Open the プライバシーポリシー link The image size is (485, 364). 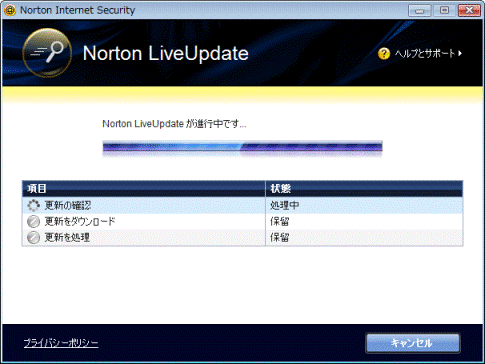pyautogui.click(x=61, y=343)
